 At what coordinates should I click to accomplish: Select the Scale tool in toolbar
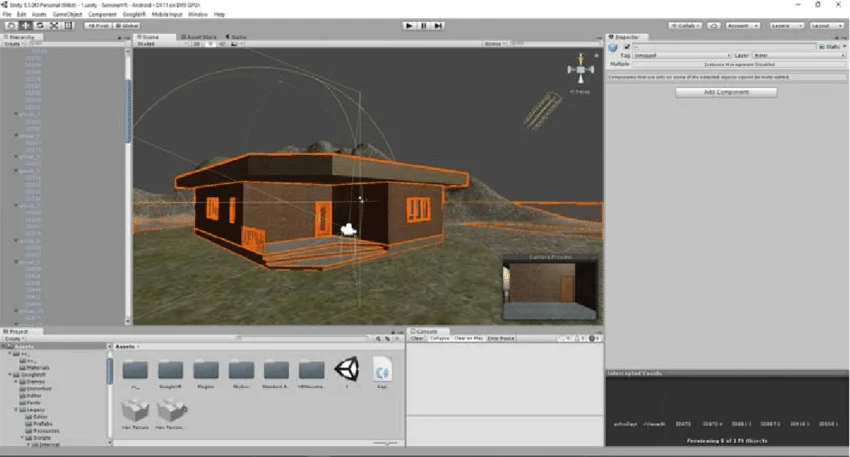[54, 25]
